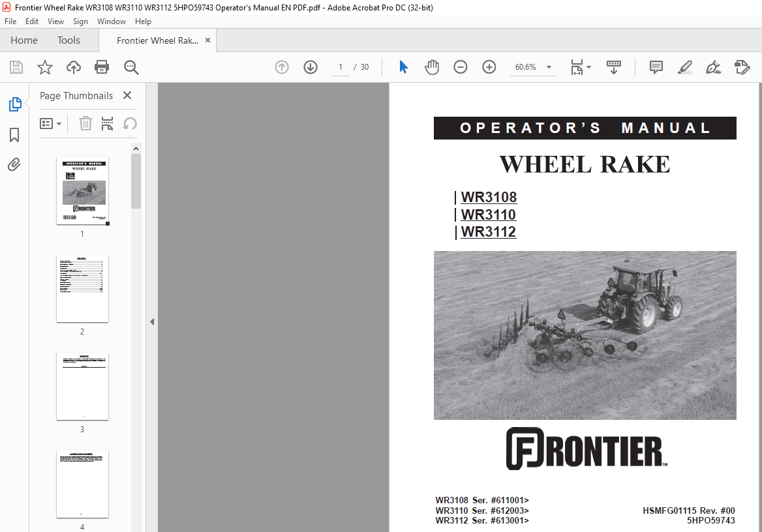Select page 2 thumbnail
762x532 pixels.
click(83, 289)
